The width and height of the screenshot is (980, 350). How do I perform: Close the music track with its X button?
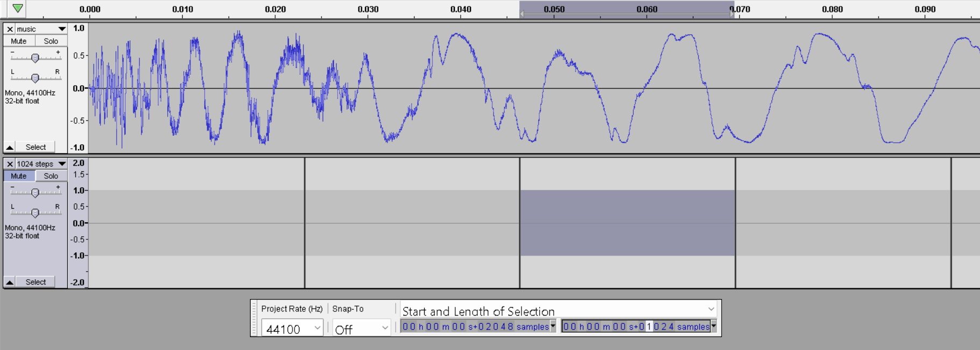point(10,29)
